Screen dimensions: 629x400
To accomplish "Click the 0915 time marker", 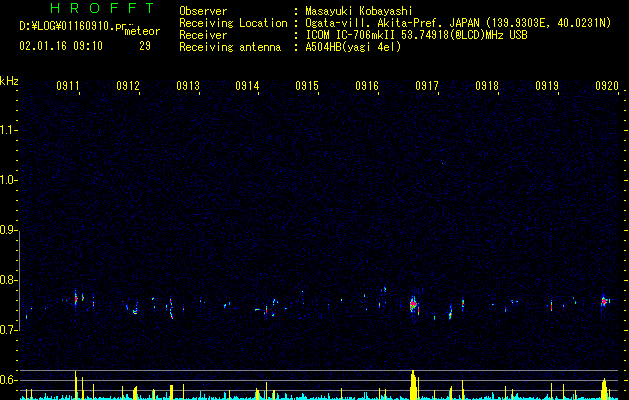I will coord(307,85).
